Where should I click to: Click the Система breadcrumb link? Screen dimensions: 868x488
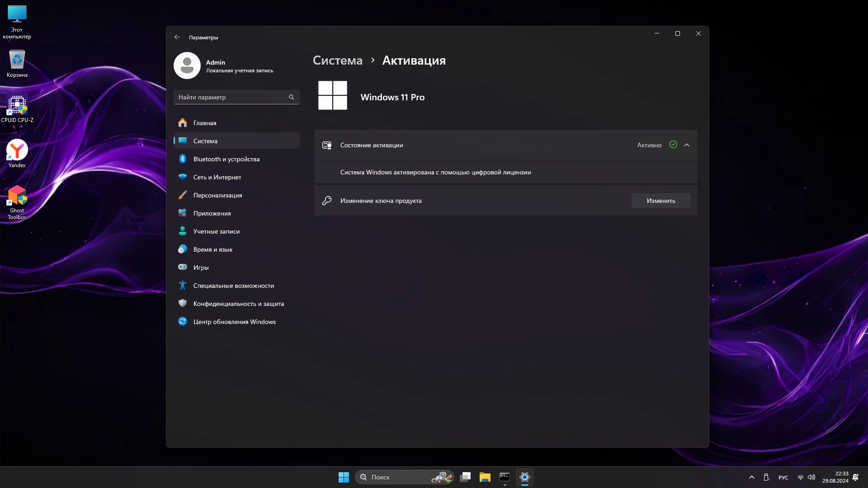click(x=337, y=61)
